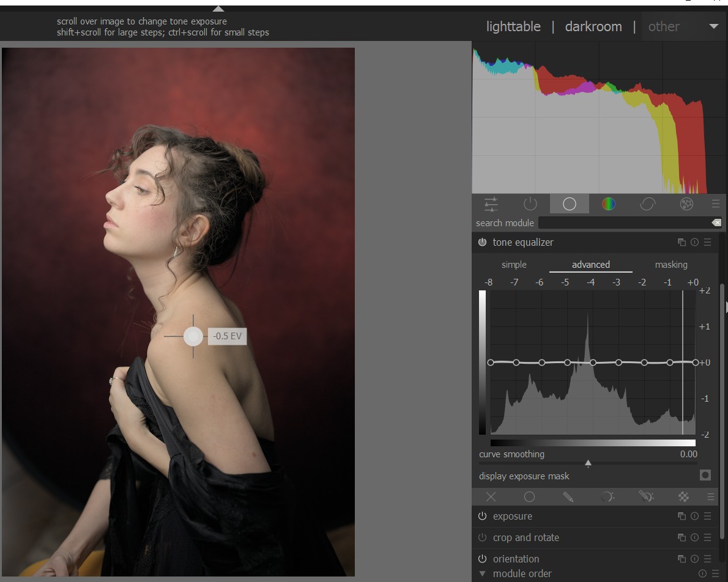Screen dimensions: 728x582
Task: Choose drawn and parametric mask icon
Action: [x=646, y=497]
